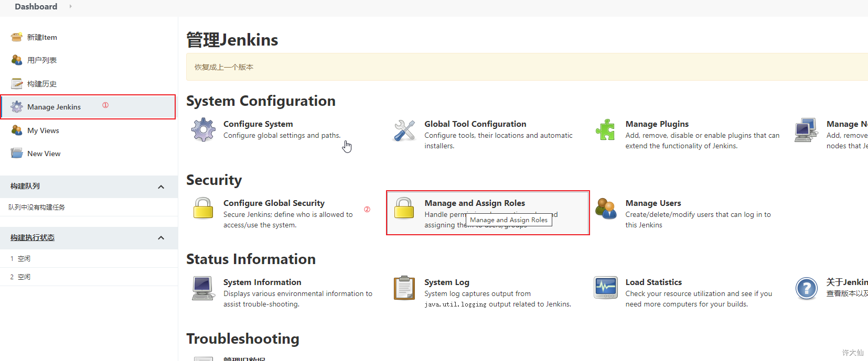This screenshot has width=868, height=361.
Task: Collapse the 构建执行状态 panel
Action: (161, 238)
